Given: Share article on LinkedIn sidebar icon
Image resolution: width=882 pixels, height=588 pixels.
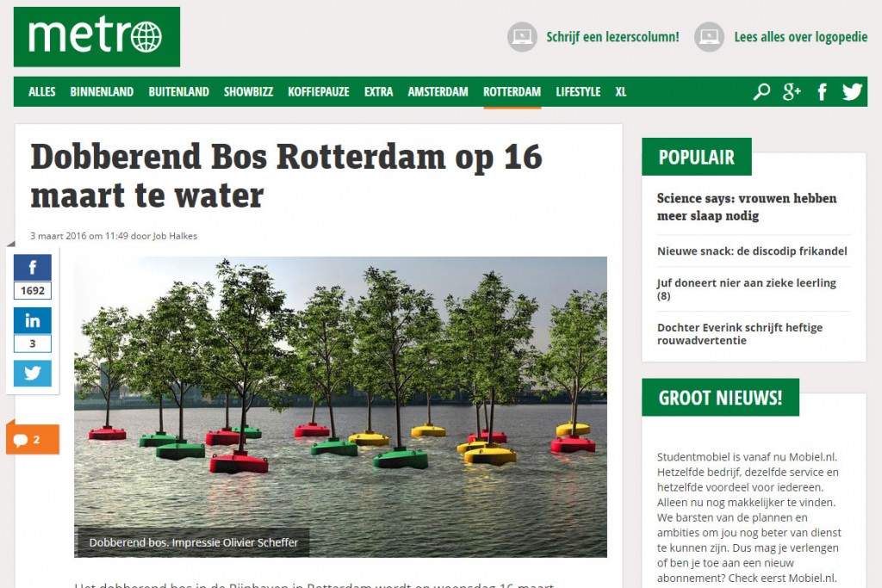Looking at the screenshot, I should [x=33, y=320].
